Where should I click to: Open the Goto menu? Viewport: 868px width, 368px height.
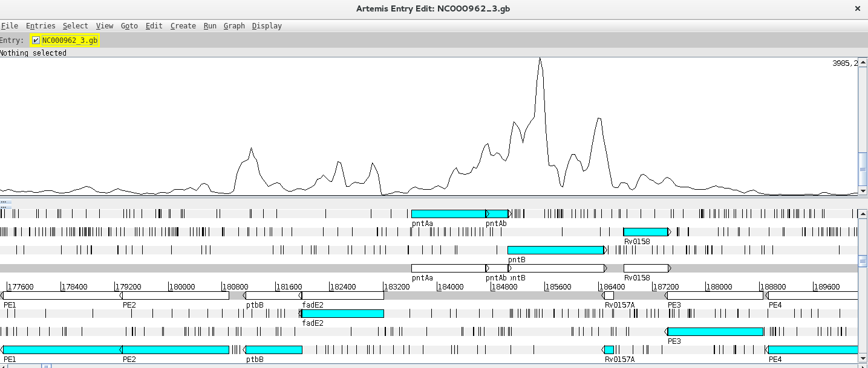point(129,26)
